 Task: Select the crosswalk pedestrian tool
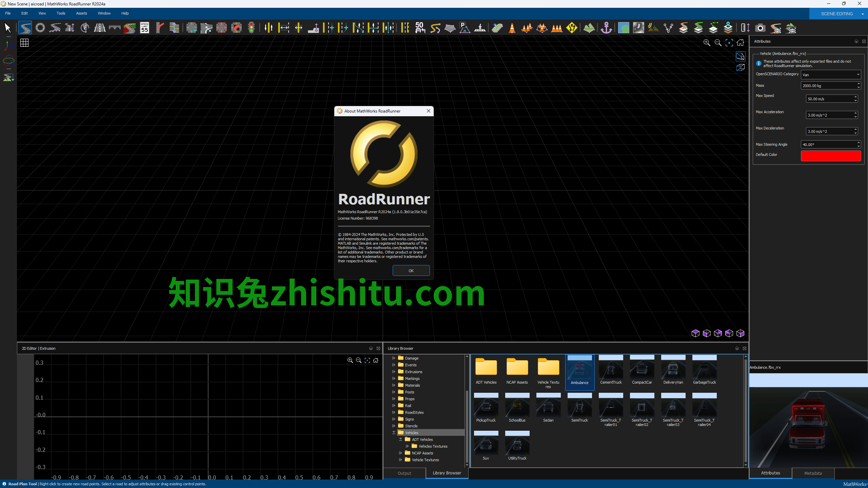coord(480,28)
